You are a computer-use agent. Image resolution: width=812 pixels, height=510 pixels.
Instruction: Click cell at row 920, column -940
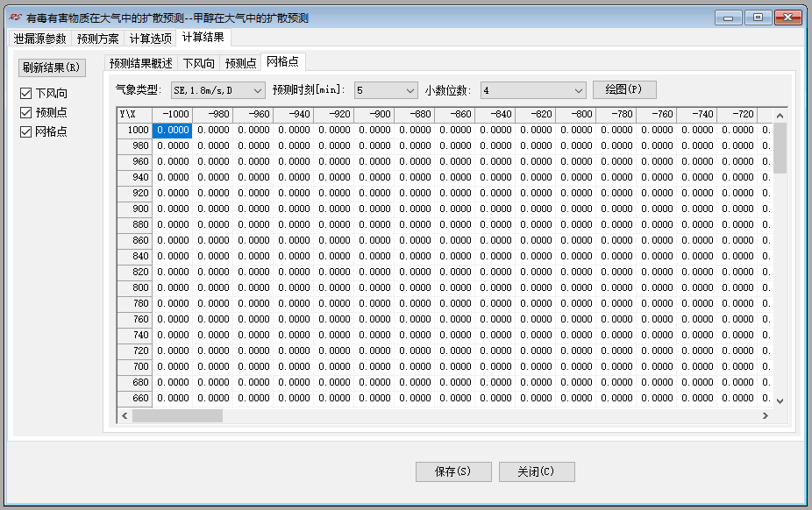click(294, 194)
